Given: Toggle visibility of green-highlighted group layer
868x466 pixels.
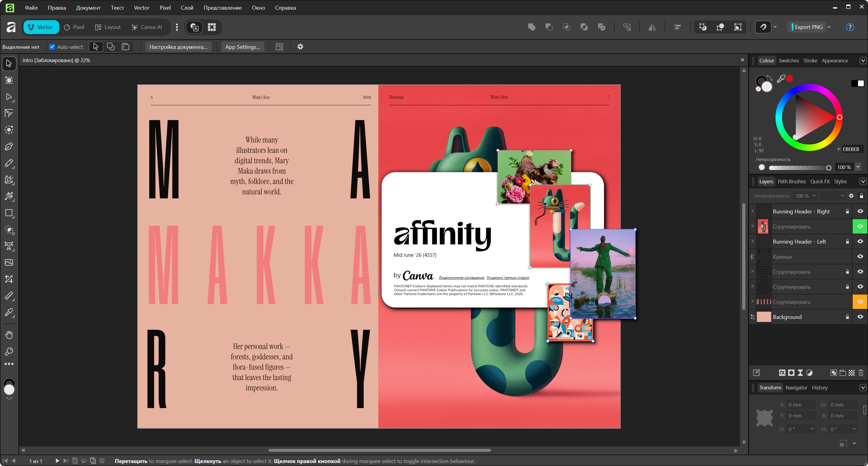Looking at the screenshot, I should point(860,226).
